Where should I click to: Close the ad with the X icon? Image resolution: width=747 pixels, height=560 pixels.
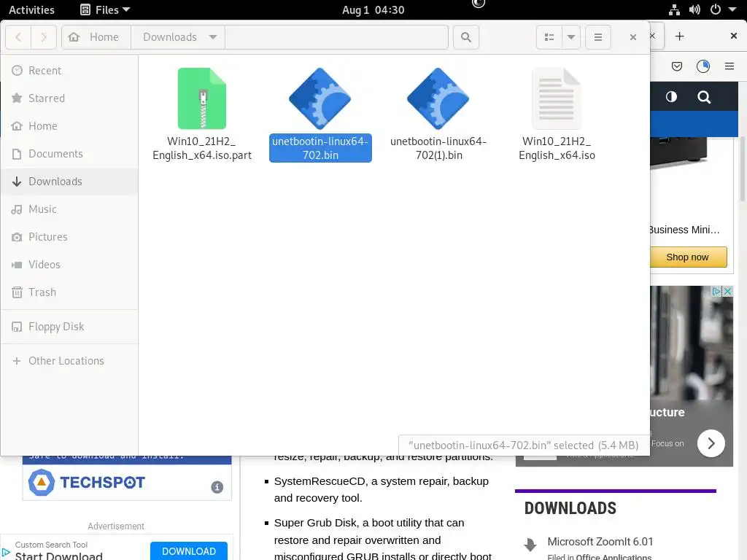click(727, 291)
